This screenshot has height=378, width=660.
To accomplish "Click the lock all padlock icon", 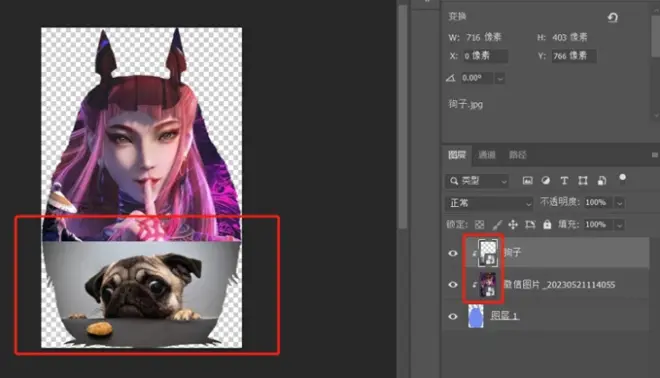I will [547, 224].
